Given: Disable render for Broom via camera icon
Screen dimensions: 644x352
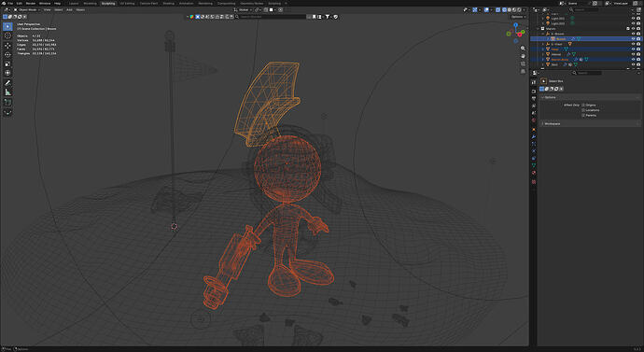Looking at the screenshot, I should [x=638, y=39].
